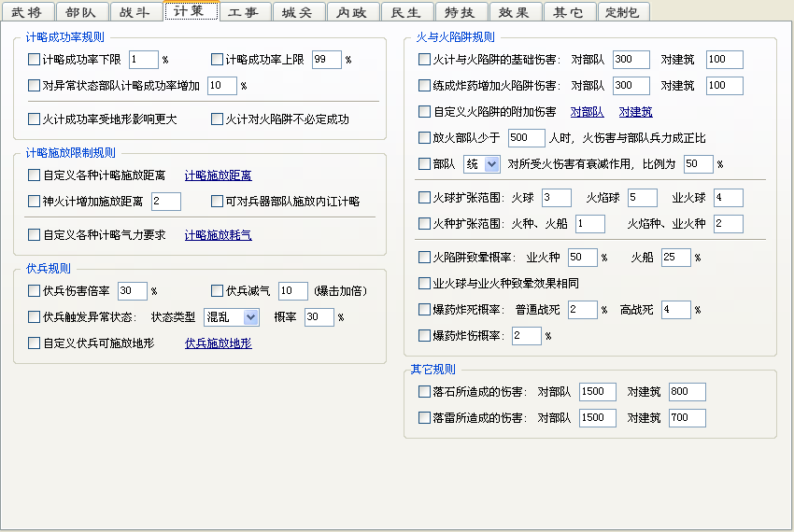The height and width of the screenshot is (532, 794).
Task: Switch to the 效果 tab
Action: point(515,11)
